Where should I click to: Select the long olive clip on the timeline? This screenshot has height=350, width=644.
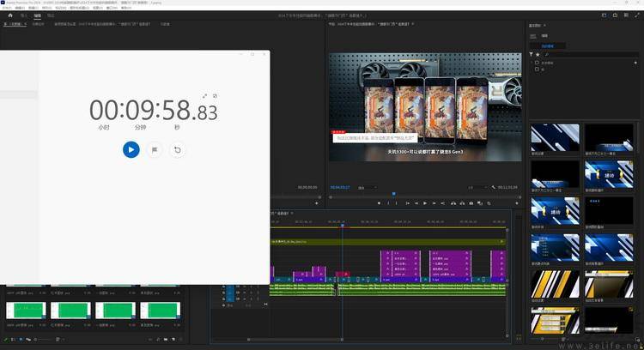pyautogui.click(x=388, y=242)
